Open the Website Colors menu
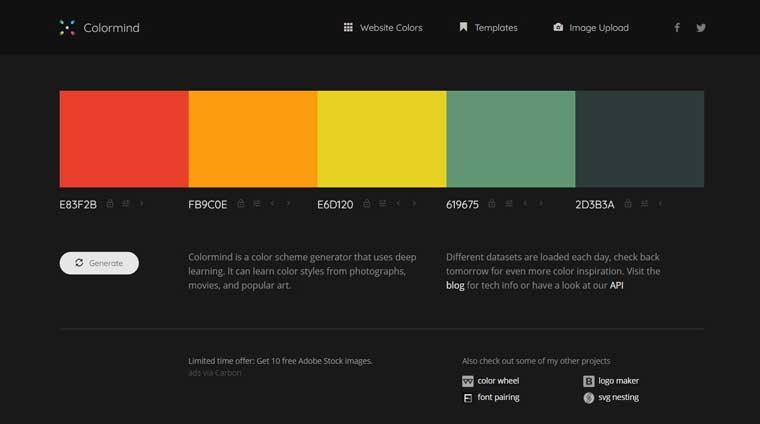The image size is (760, 424). pyautogui.click(x=383, y=28)
